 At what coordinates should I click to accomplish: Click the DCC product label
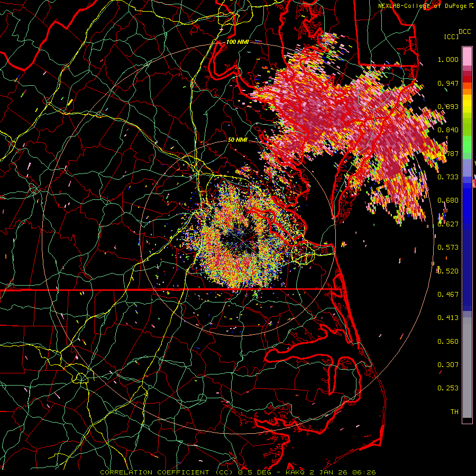click(x=464, y=32)
